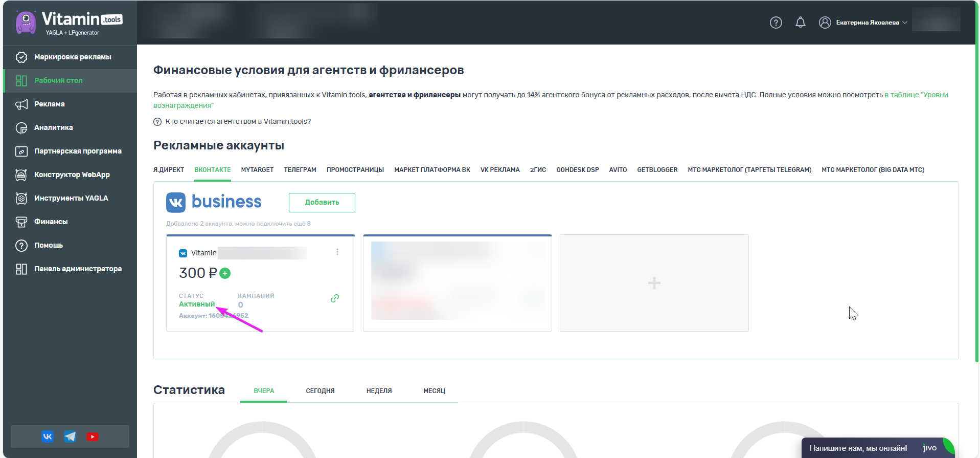This screenshot has height=458, width=980.
Task: Open Инструменты YAGLA menu item
Action: click(70, 198)
